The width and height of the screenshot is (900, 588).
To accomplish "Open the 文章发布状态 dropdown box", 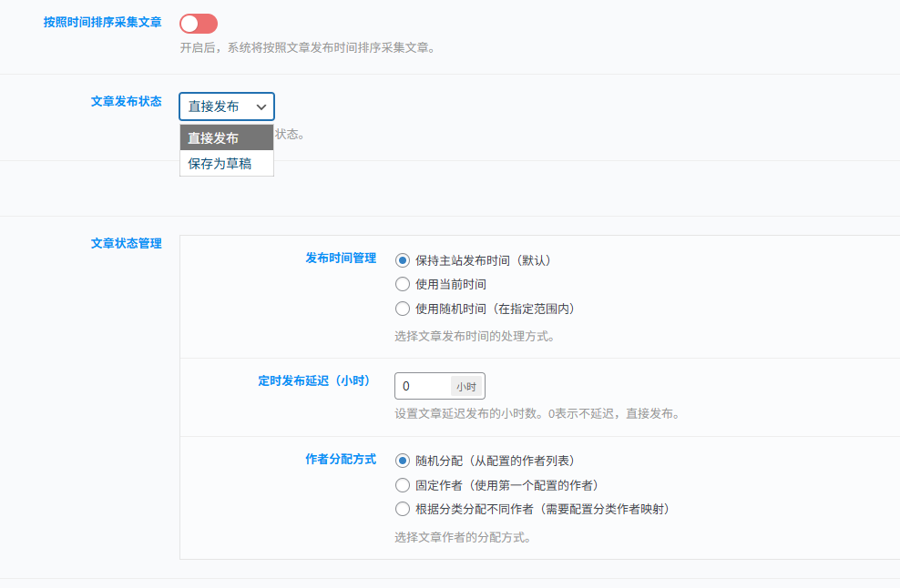I will [x=227, y=106].
